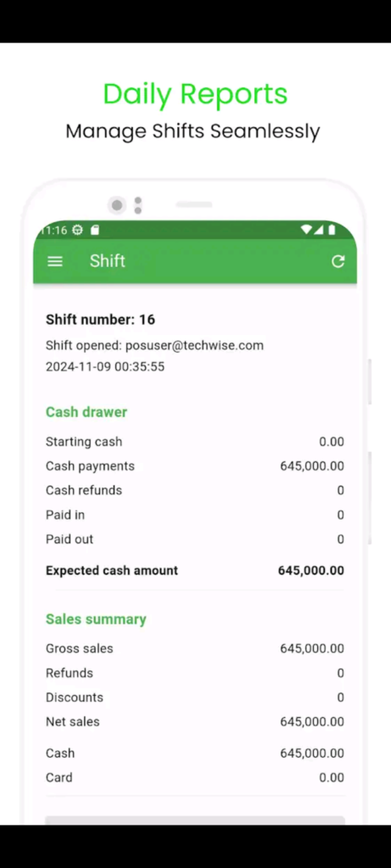The height and width of the screenshot is (868, 391).
Task: Tap the Daily Reports green headline
Action: coord(195,95)
